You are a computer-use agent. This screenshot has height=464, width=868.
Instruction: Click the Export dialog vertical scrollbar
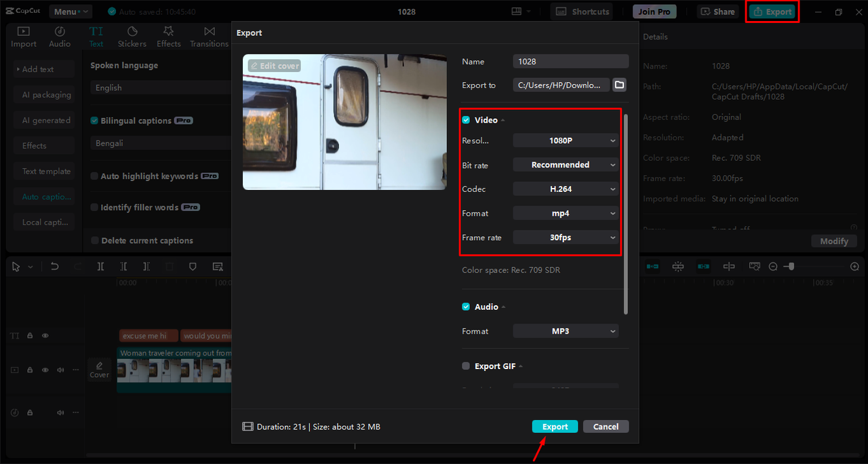[625, 214]
